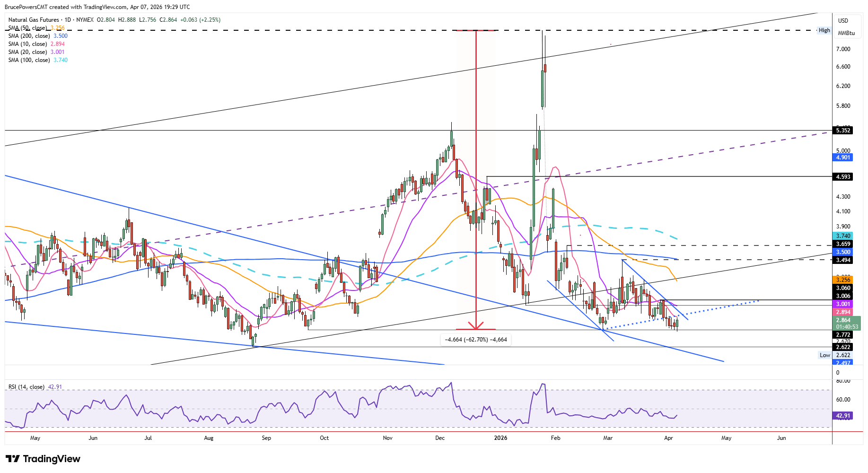
Task: Select the 3.900 price axis tick
Action: tap(843, 227)
